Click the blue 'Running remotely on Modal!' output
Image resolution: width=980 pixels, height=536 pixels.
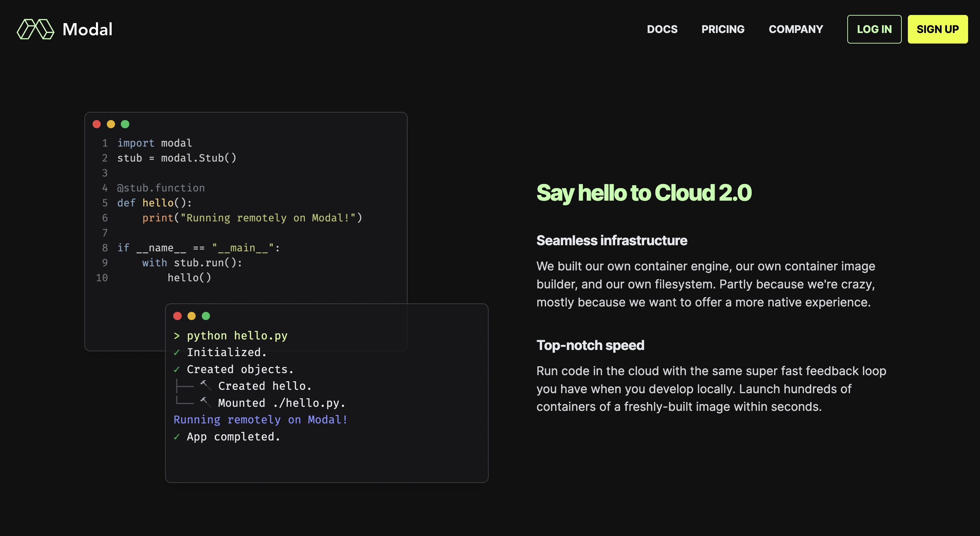click(x=261, y=420)
